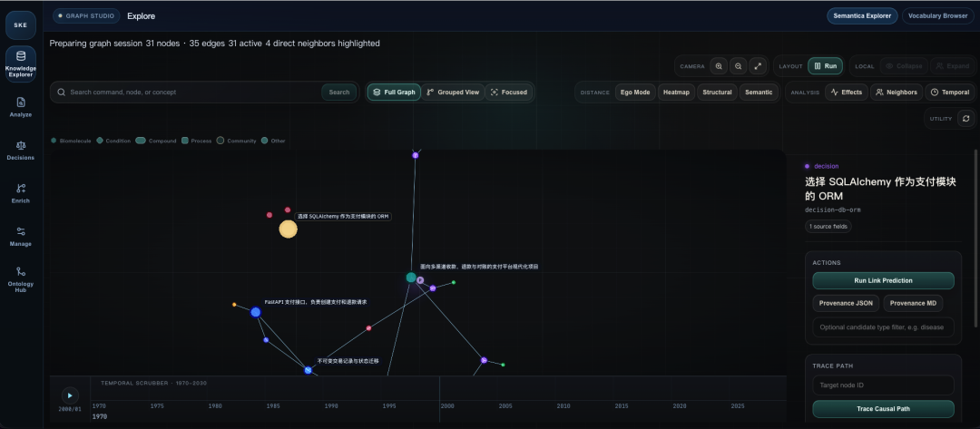Click the Trace Causal Path button

click(x=883, y=409)
